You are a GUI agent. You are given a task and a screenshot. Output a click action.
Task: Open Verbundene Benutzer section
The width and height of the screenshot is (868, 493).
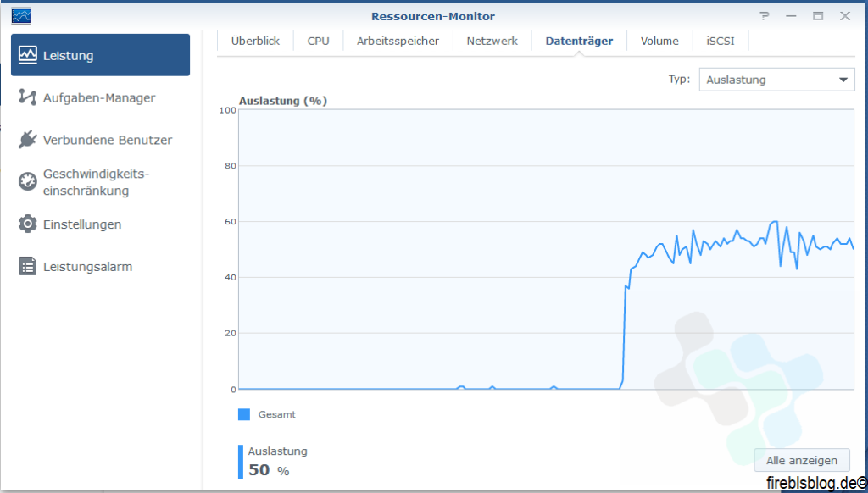[x=100, y=140]
